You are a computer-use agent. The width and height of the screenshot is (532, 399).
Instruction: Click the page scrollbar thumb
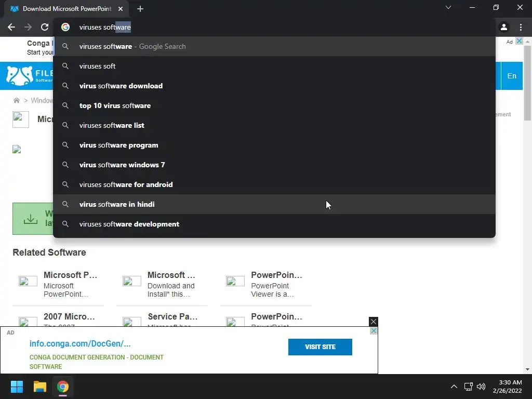527,83
